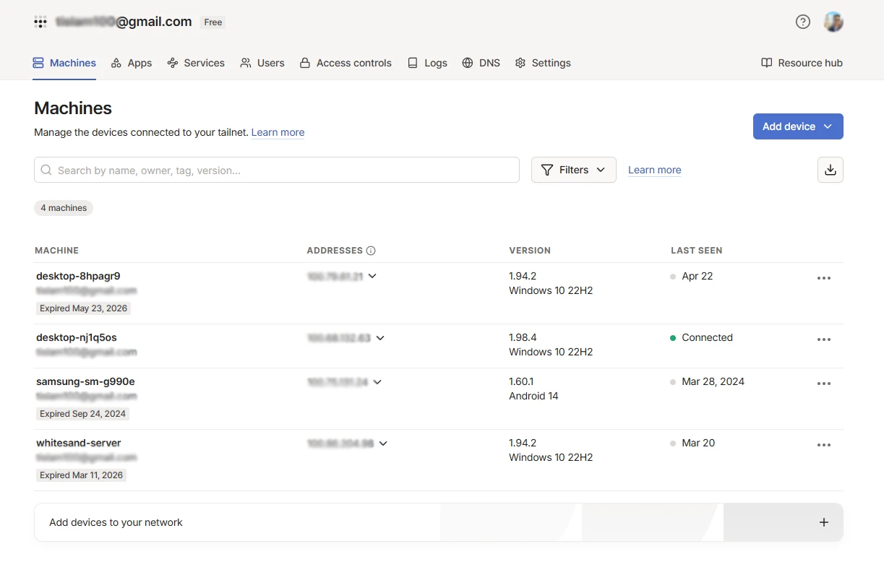Open machine samsung-sm-g990e

pos(85,381)
